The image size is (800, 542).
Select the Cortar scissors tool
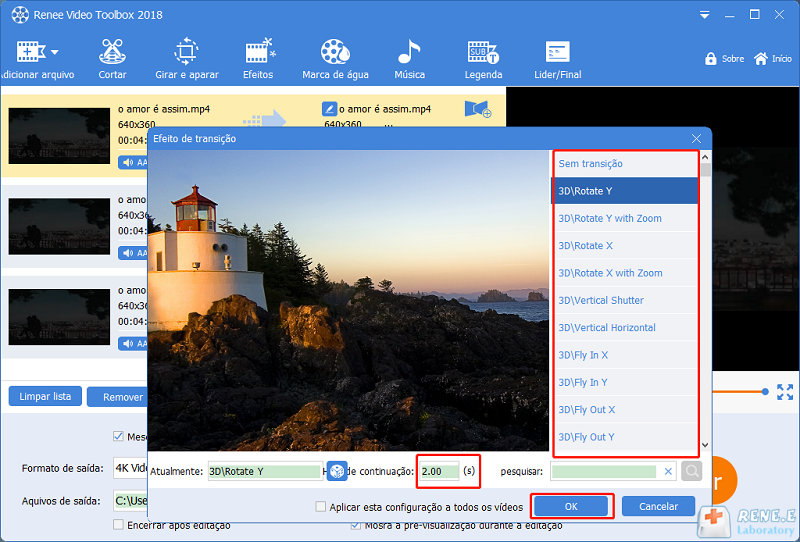112,60
